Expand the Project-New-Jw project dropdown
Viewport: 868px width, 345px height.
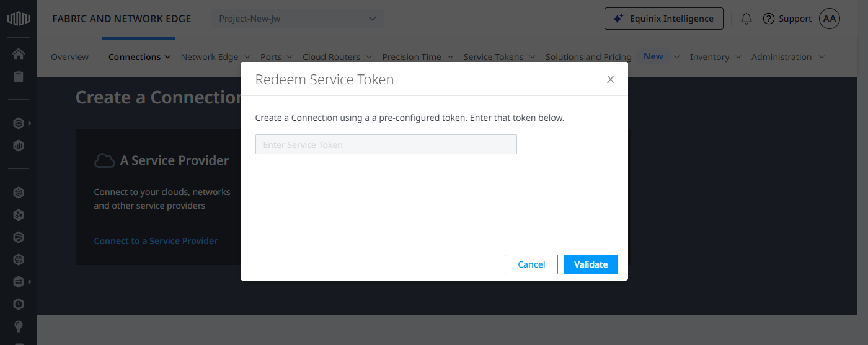298,19
